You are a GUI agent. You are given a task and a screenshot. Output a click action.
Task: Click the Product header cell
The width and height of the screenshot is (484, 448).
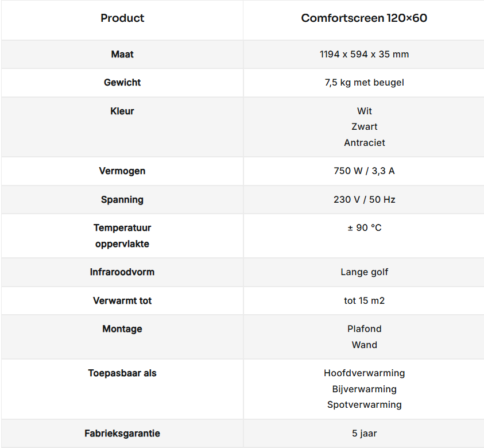tap(122, 18)
